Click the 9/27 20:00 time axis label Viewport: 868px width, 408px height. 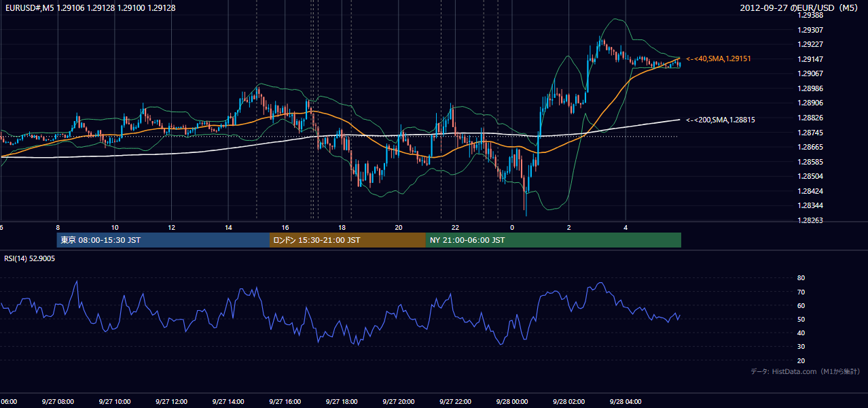399,402
